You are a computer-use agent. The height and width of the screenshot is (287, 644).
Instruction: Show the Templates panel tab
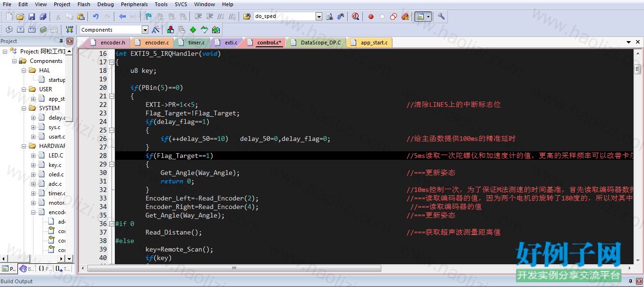tap(62, 269)
